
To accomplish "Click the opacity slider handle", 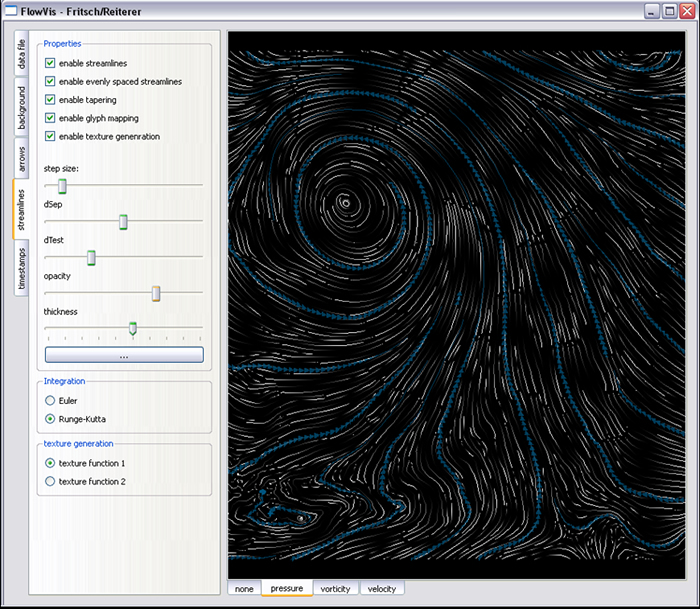I will 156,293.
